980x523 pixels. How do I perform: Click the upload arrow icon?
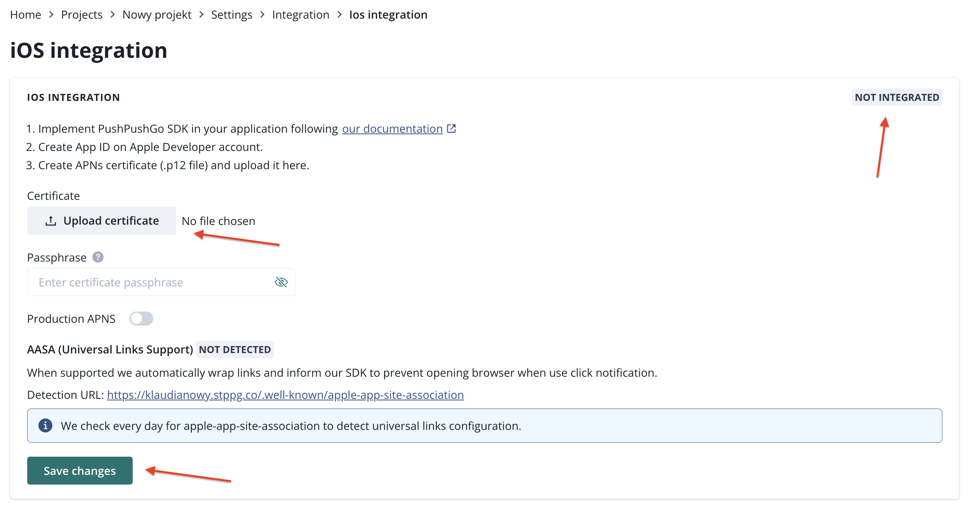click(51, 221)
